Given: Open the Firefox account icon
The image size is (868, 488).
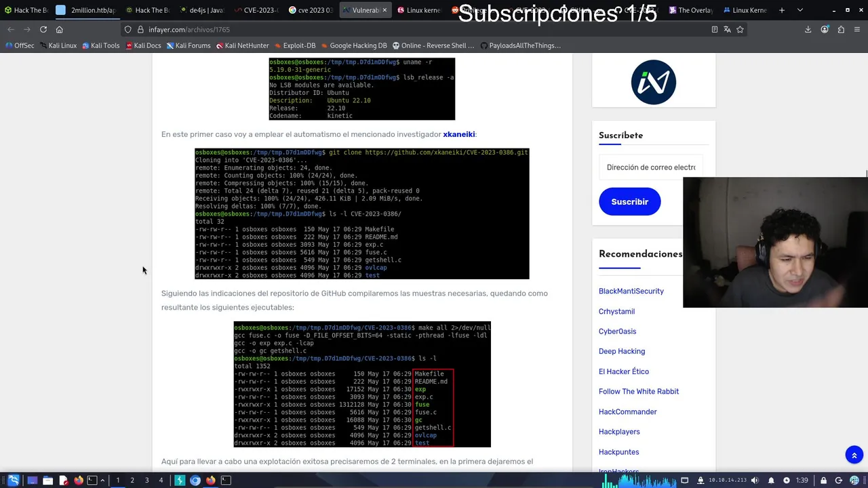Looking at the screenshot, I should point(825,30).
